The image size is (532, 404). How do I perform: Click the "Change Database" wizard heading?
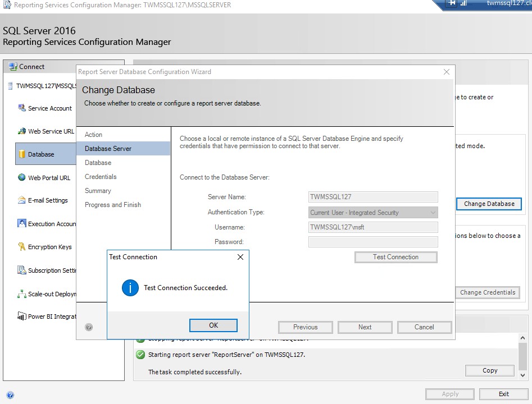119,90
